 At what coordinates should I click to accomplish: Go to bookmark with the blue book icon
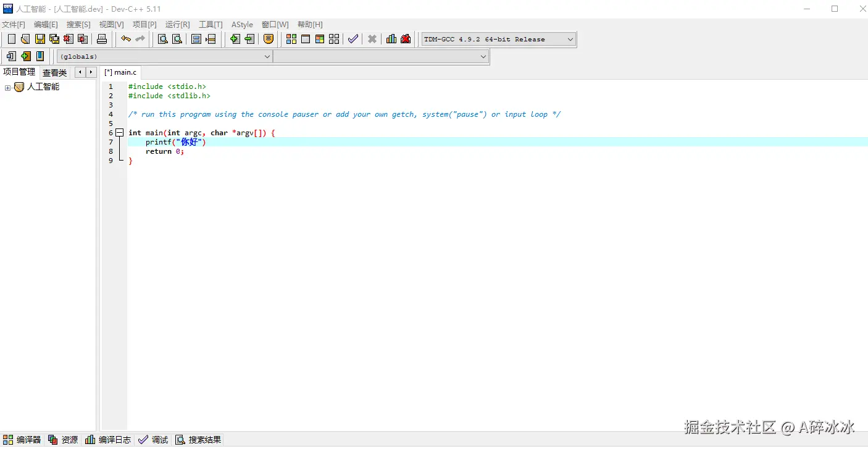pyautogui.click(x=40, y=56)
